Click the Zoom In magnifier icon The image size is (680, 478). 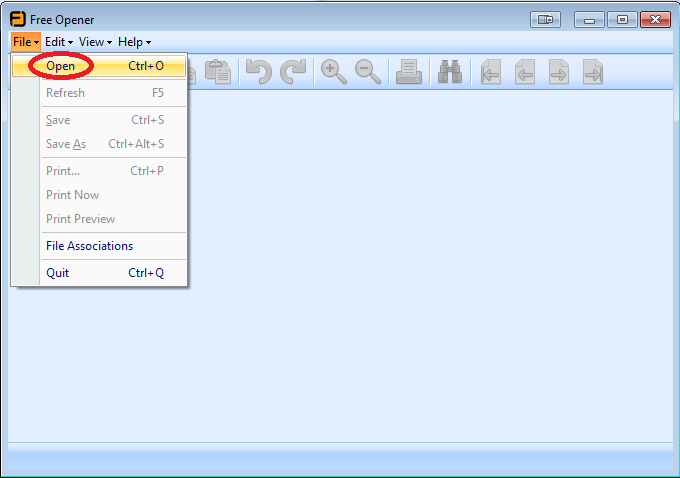[333, 72]
